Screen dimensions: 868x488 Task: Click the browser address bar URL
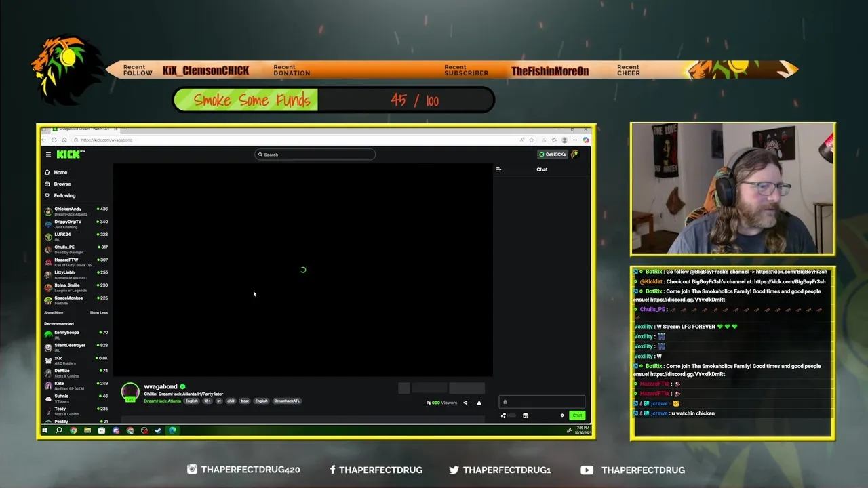pos(106,140)
